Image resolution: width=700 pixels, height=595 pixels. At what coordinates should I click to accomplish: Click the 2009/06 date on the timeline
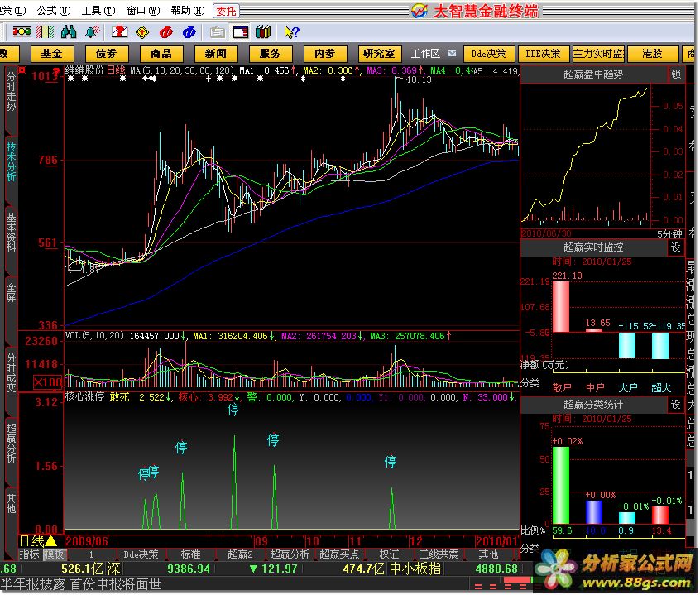(87, 541)
